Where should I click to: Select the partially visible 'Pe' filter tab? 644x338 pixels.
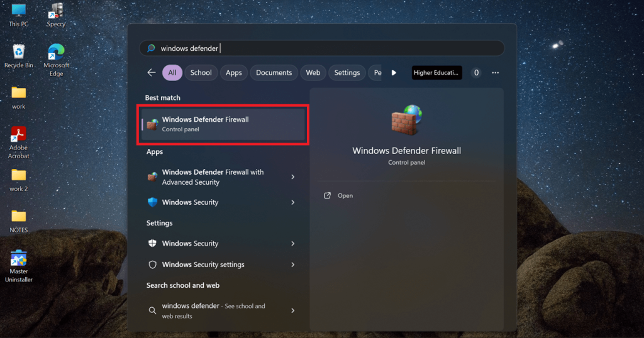click(x=375, y=73)
